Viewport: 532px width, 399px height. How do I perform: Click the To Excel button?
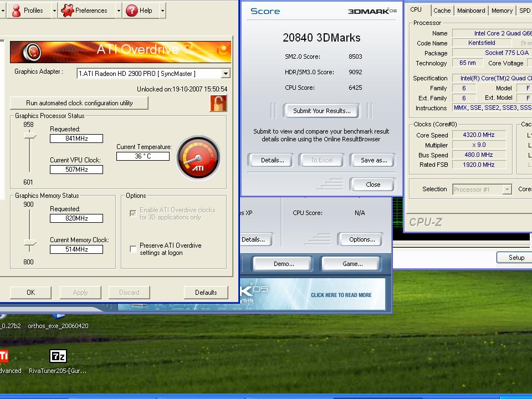pyautogui.click(x=321, y=160)
